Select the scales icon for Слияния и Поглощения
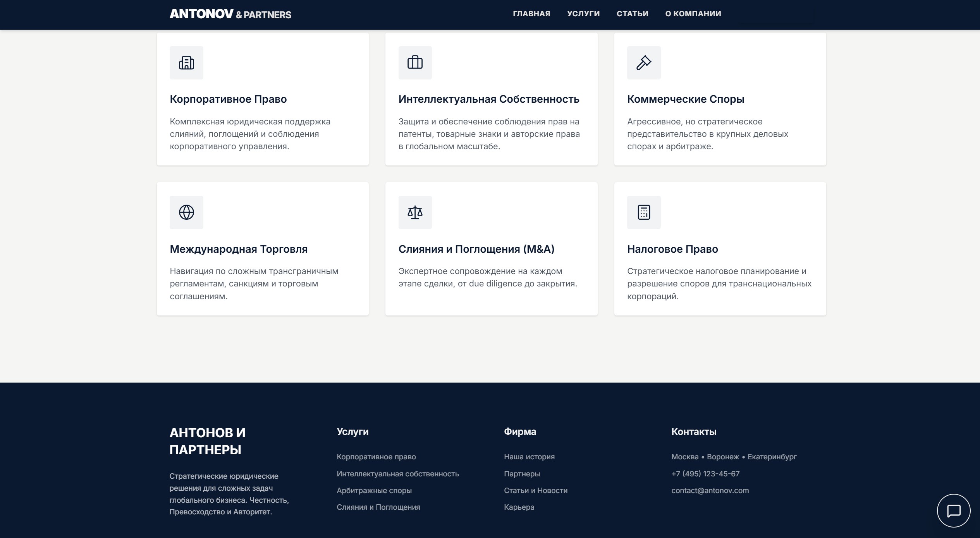Screen dimensions: 980x538 [415, 212]
